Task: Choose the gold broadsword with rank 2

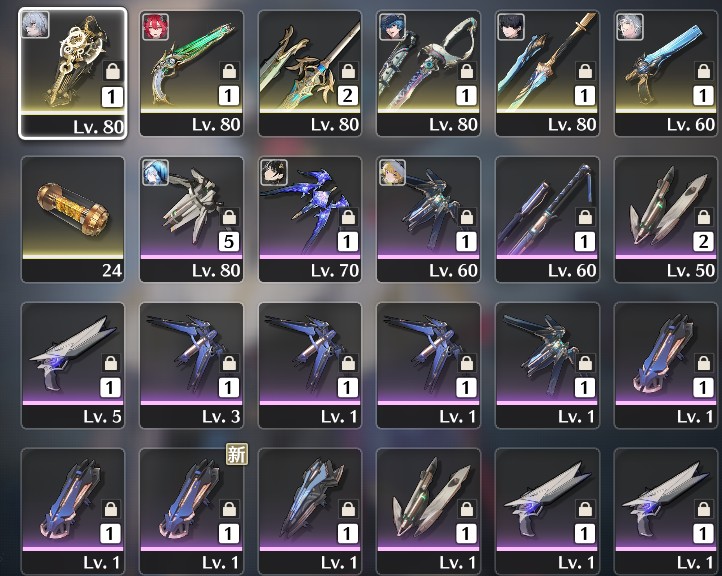Action: (x=310, y=73)
